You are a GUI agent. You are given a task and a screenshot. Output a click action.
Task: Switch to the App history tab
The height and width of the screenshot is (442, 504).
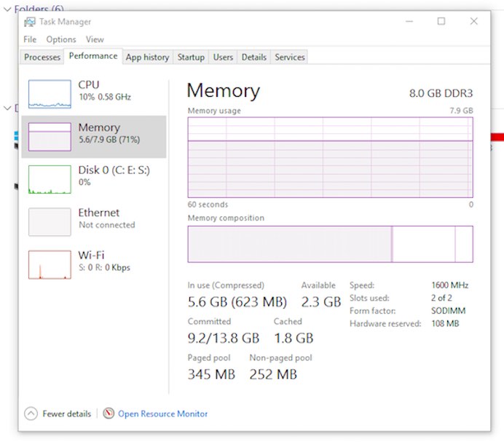pos(148,58)
